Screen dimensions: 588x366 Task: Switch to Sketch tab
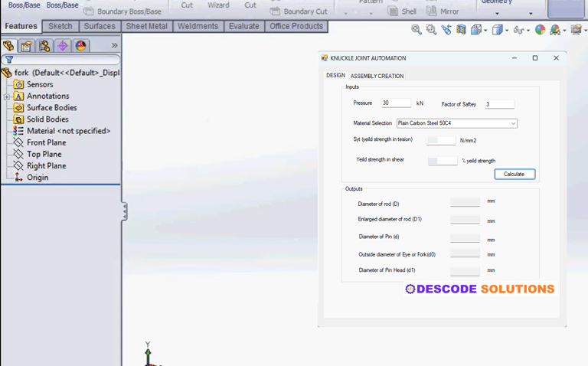[x=60, y=26]
